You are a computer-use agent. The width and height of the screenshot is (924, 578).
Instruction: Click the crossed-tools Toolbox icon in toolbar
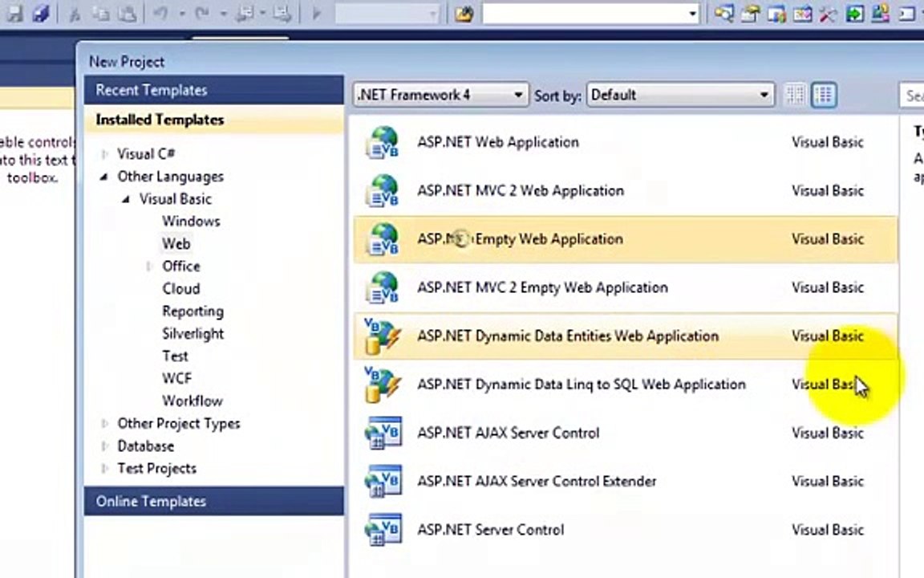click(828, 13)
